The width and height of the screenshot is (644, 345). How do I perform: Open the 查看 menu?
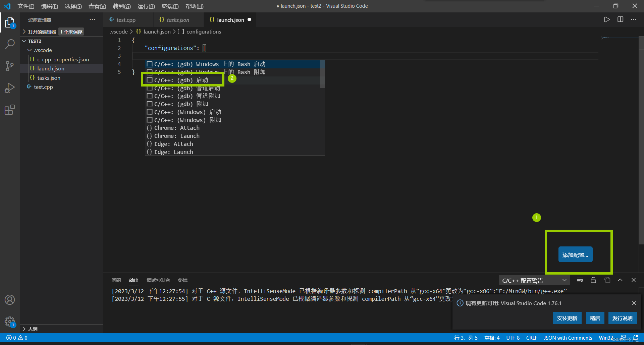click(97, 6)
